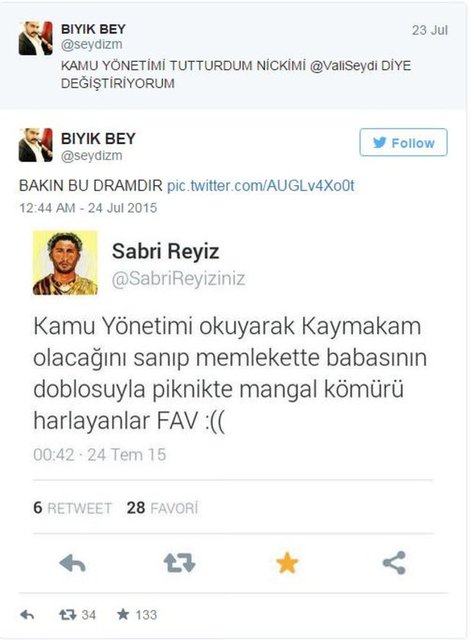Click BIYIK BEY avatar beside Follow button
The height and width of the screenshot is (640, 471).
coord(36,145)
